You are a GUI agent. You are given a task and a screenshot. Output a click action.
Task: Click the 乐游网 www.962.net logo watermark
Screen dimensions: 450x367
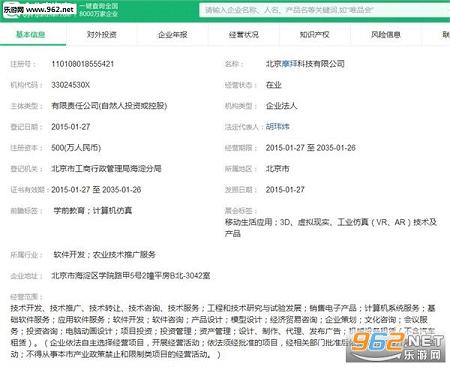pyautogui.click(x=39, y=10)
